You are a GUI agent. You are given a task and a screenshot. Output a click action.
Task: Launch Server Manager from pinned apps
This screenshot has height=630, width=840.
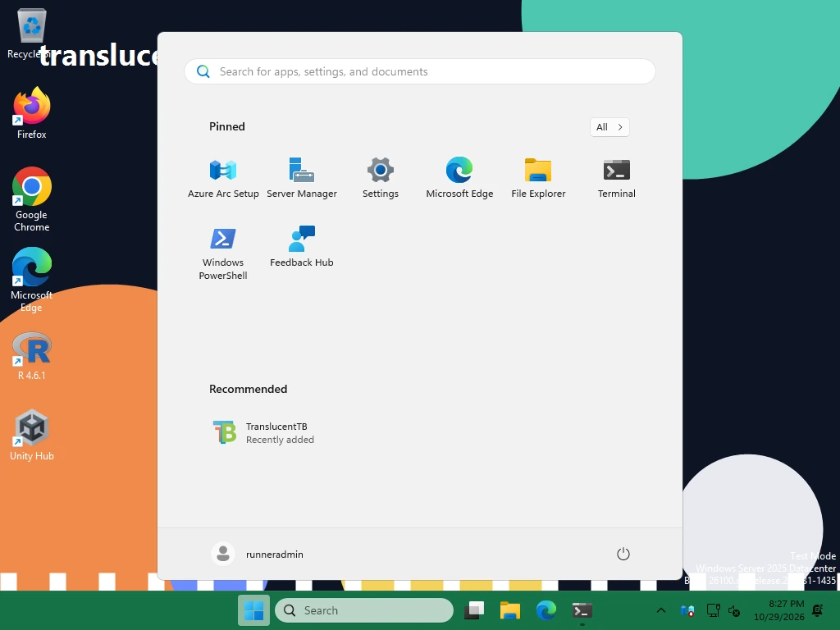coord(302,178)
